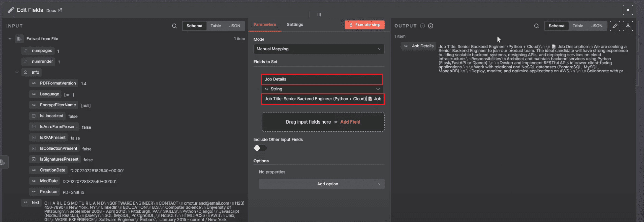Select the IsSignaturesPresent field
This screenshot has width=644, height=222.
tap(55, 159)
